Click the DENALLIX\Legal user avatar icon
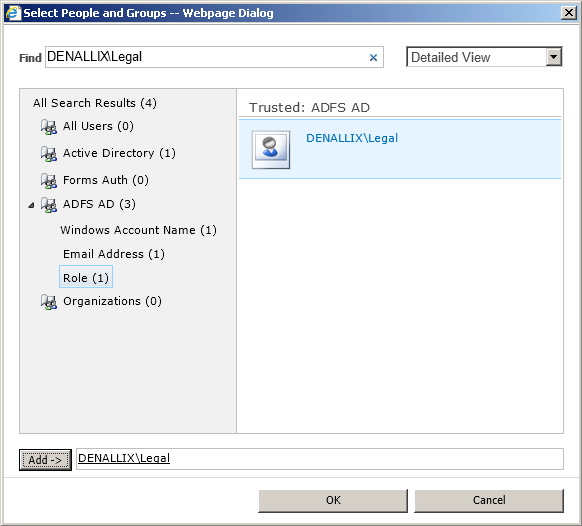The image size is (582, 526). (x=271, y=150)
